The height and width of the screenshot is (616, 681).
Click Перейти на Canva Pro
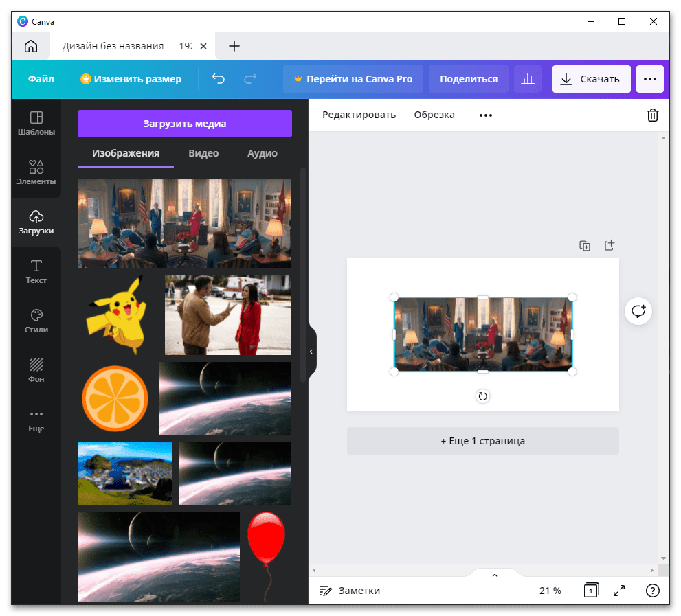tap(353, 79)
